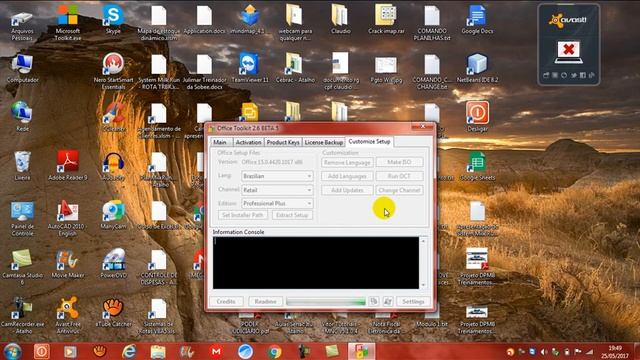Viewport: 640px width, 360px height.
Task: Select the Arquivos Pessoais desktop icon
Action: [x=22, y=25]
